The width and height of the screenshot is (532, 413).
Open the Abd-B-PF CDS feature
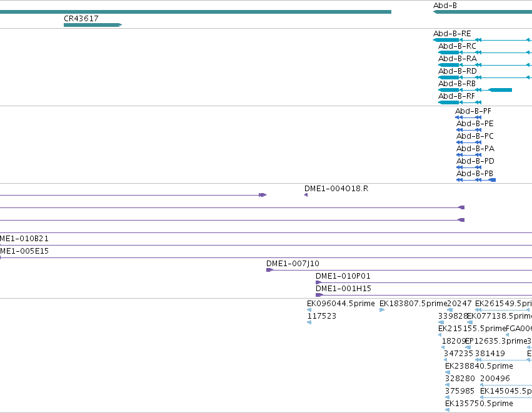coord(468,117)
